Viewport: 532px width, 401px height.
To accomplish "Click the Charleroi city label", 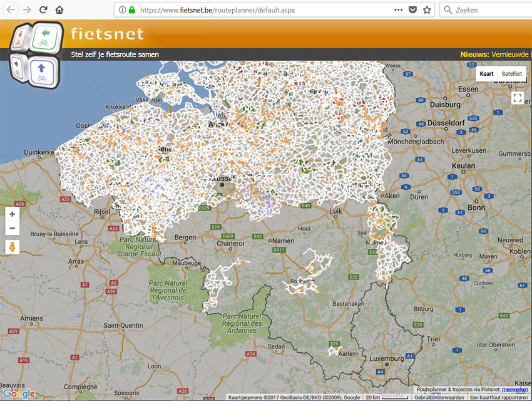I will pos(230,244).
